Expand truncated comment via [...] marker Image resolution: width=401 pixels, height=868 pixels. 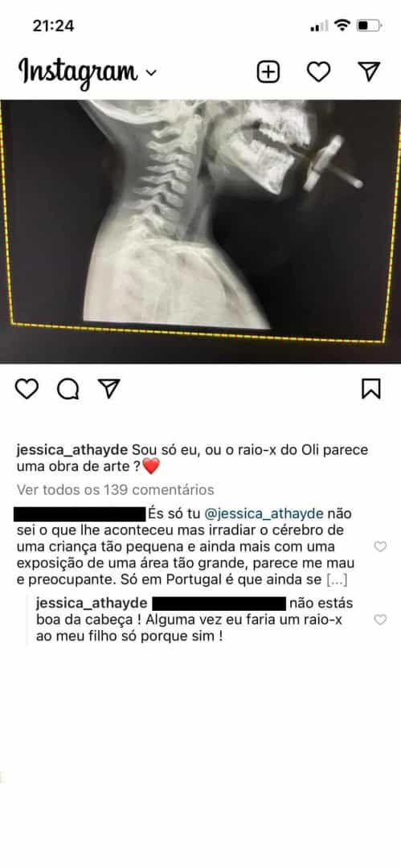point(336,581)
